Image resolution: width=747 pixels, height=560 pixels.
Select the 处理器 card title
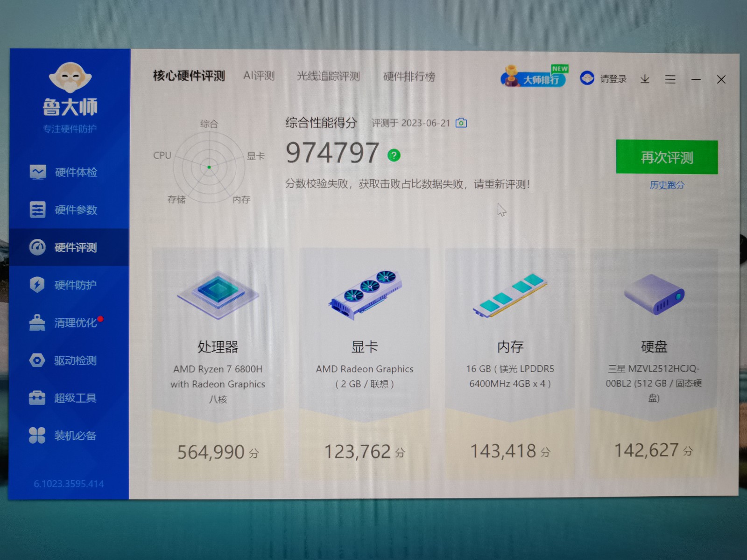tap(218, 347)
